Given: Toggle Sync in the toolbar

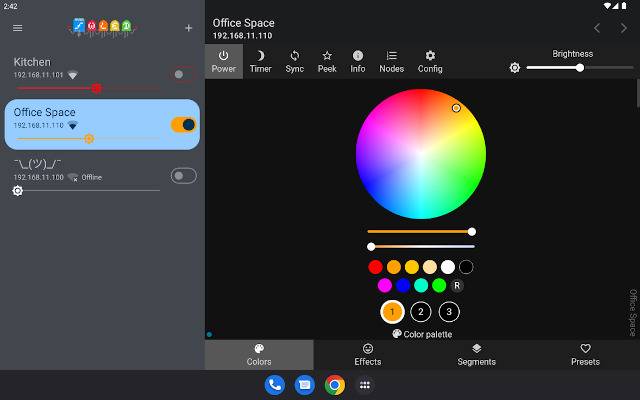Looking at the screenshot, I should tap(295, 61).
